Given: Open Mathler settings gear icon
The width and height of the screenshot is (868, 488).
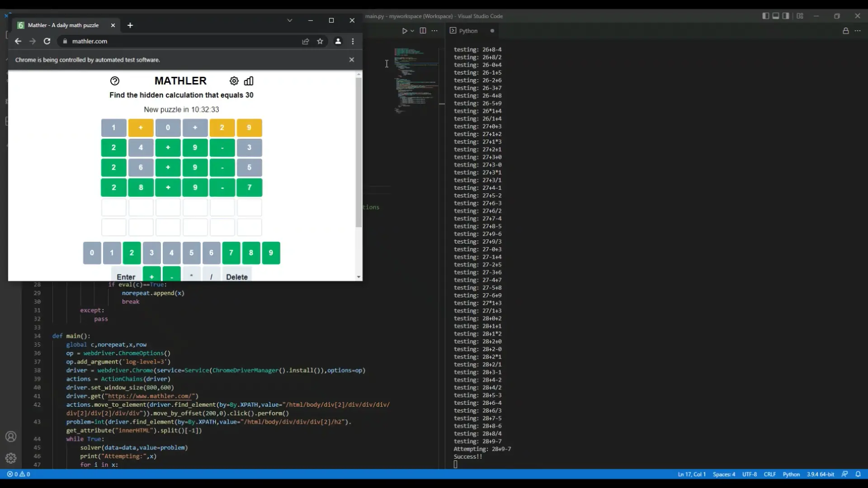Looking at the screenshot, I should pos(234,81).
